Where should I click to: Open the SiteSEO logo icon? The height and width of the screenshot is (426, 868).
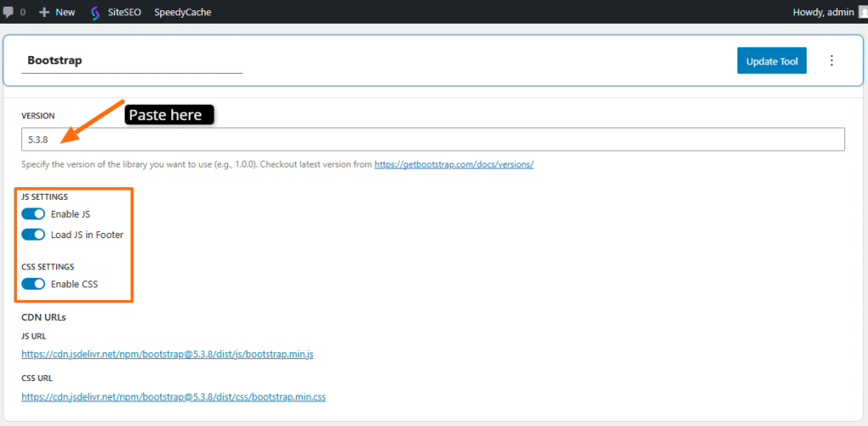click(95, 12)
